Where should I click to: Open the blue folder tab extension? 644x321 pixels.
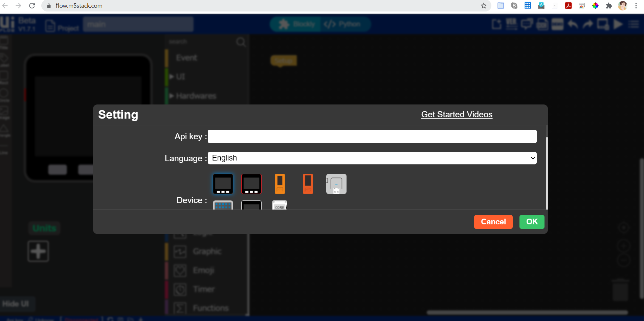(x=501, y=6)
